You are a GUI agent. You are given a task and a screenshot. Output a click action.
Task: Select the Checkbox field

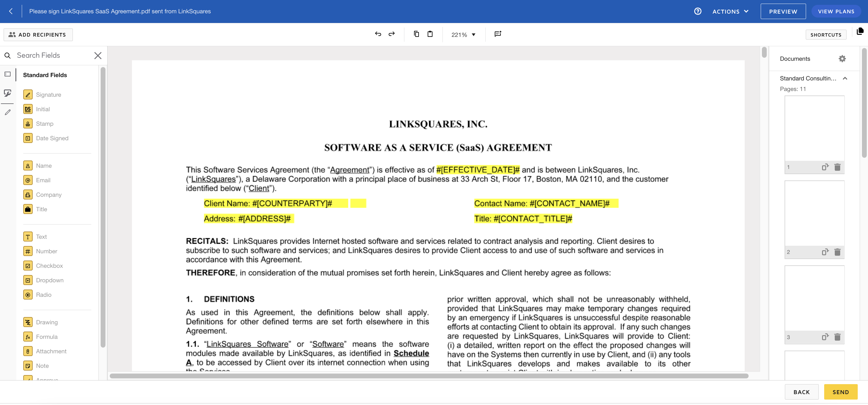tap(44, 266)
